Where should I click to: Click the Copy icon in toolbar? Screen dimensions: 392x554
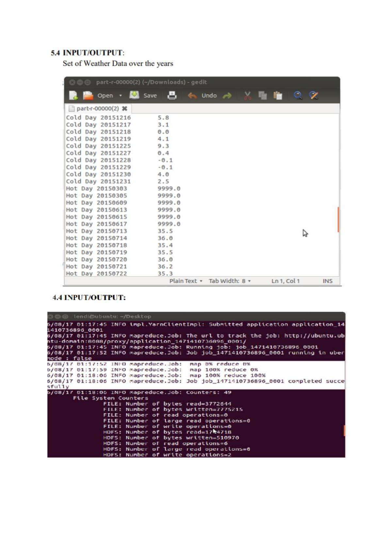(263, 95)
